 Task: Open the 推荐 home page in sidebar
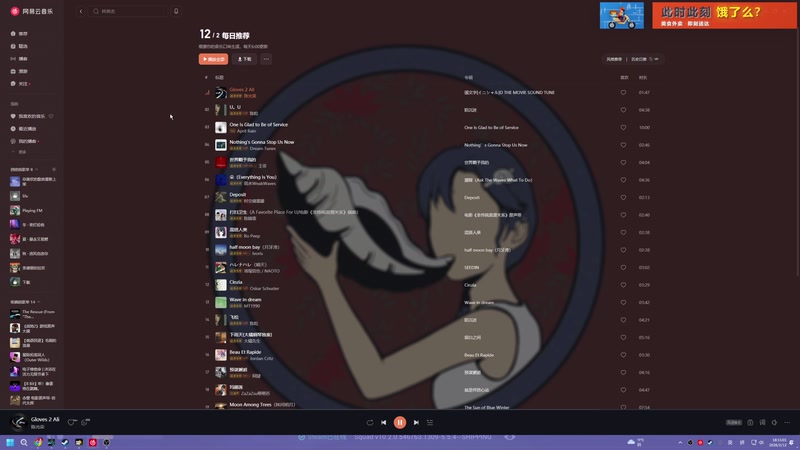[19, 34]
